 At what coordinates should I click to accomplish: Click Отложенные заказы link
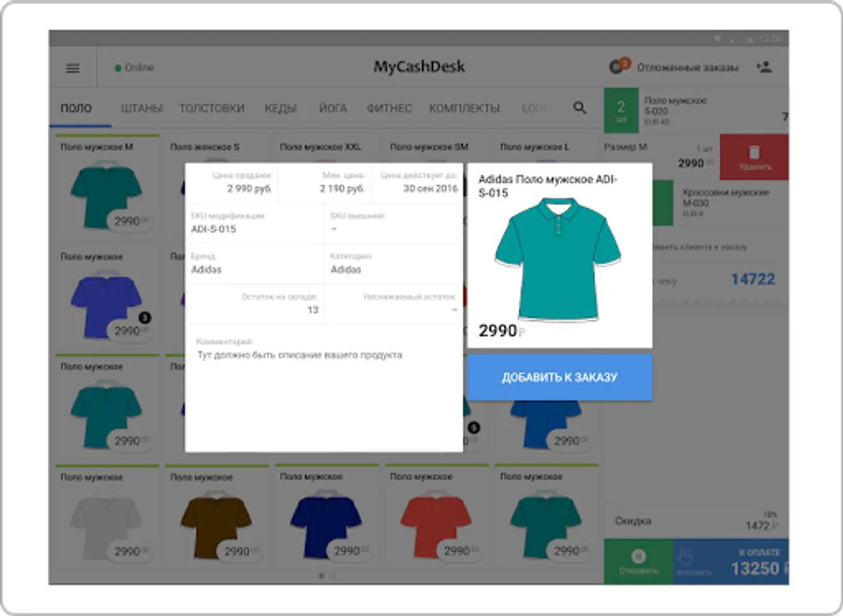click(x=688, y=68)
